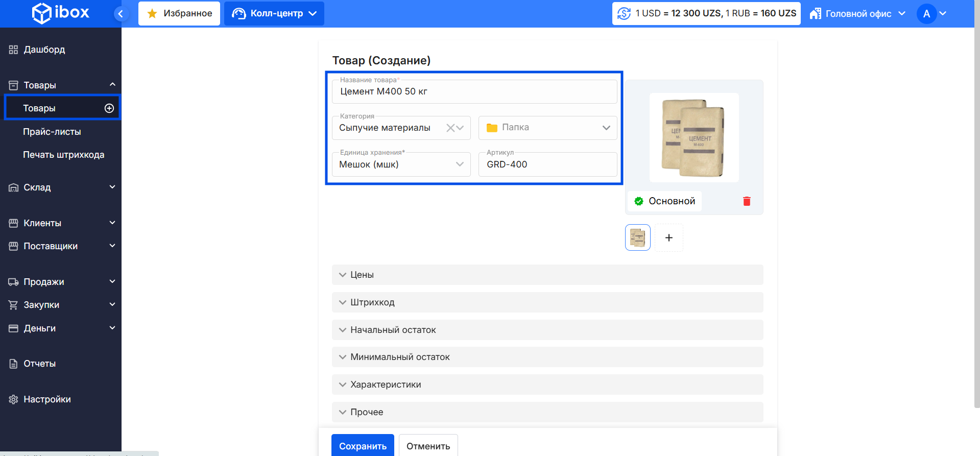The image size is (980, 456).
Task: Click the ibox logo
Action: (61, 13)
